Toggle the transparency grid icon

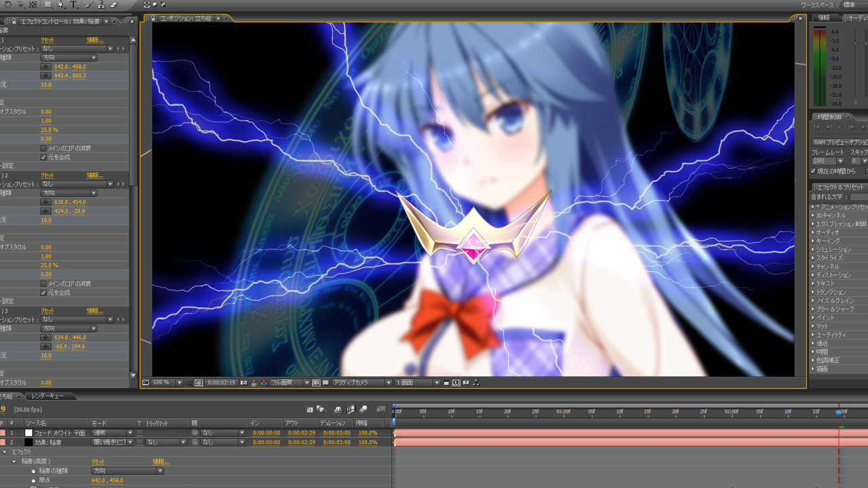pyautogui.click(x=325, y=382)
